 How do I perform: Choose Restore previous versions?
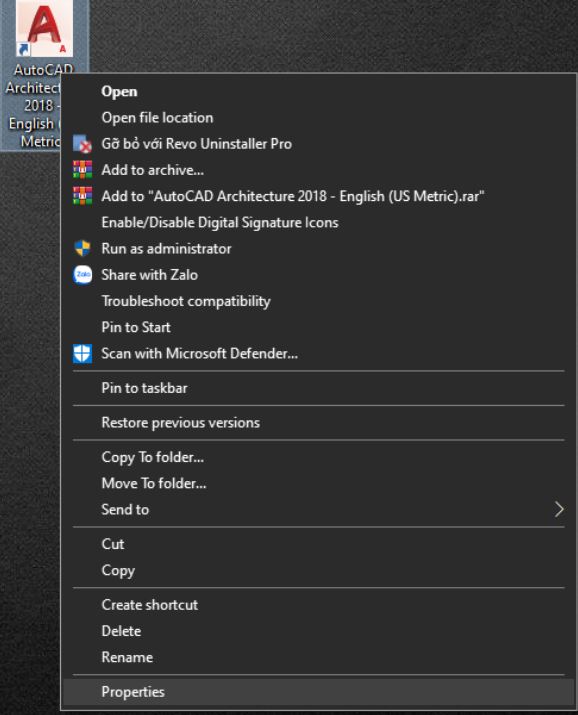coord(318,423)
